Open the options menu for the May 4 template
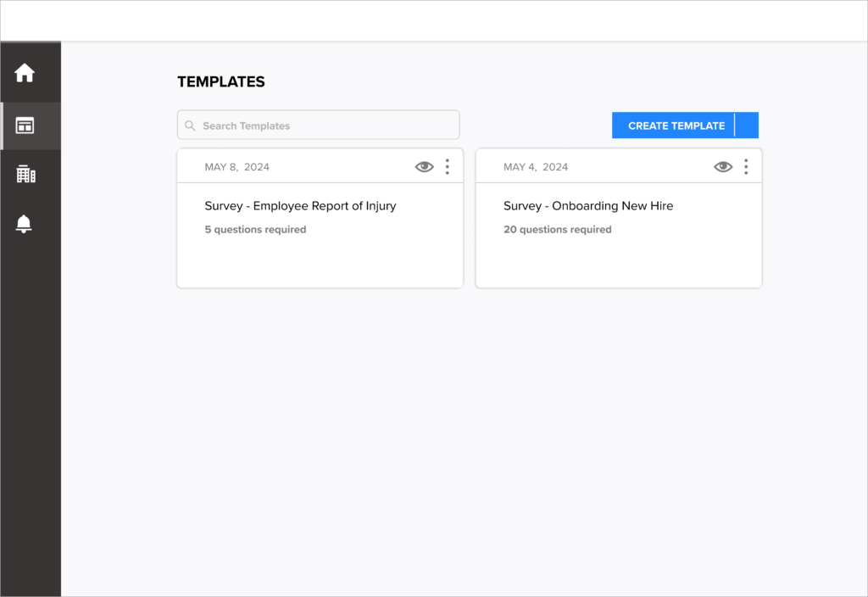The image size is (868, 597). point(746,166)
